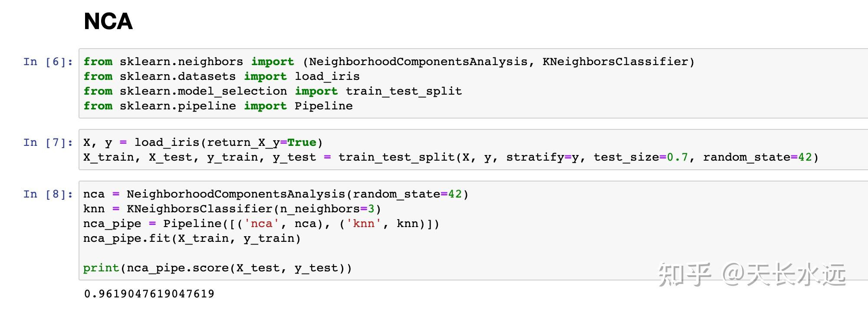Click the In [6] cell prompt
This screenshot has height=310, width=868.
[48, 62]
